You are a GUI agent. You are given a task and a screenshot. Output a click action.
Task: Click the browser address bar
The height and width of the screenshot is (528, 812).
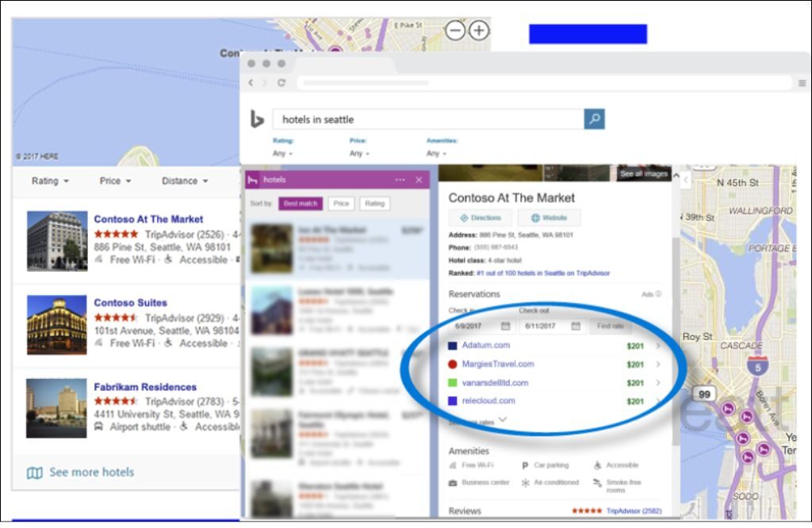pyautogui.click(x=544, y=82)
